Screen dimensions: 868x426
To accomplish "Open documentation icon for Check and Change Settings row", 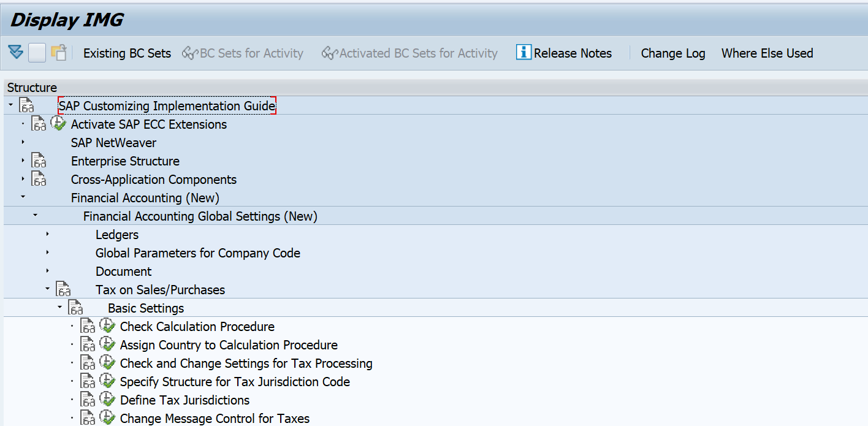I will pos(88,363).
